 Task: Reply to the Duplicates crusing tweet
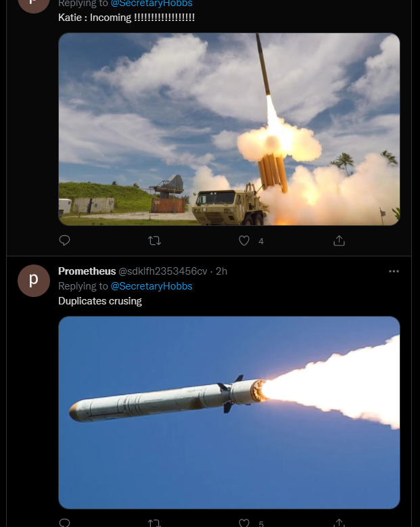click(x=64, y=523)
